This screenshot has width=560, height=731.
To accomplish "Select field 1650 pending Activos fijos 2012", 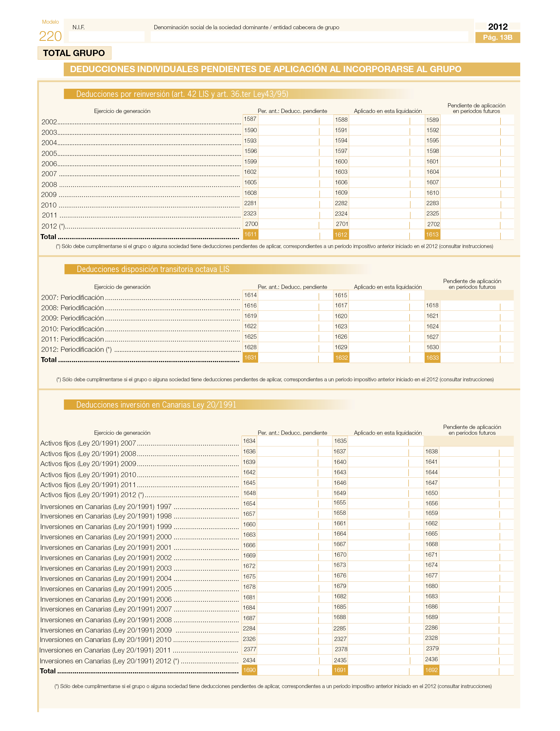I will [477, 493].
